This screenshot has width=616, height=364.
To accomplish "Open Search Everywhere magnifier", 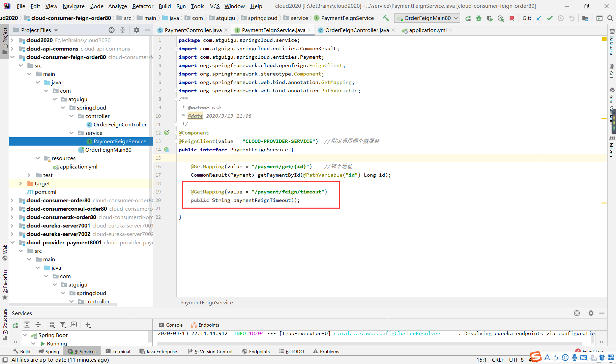I will [x=610, y=18].
